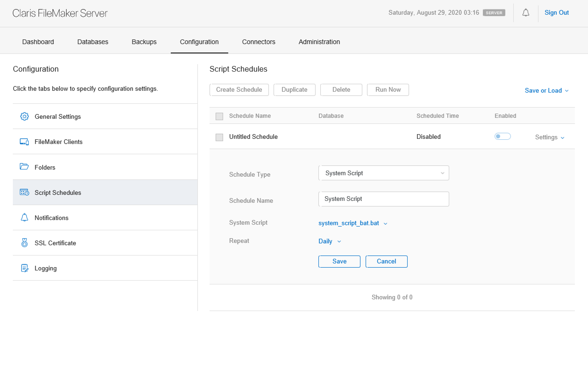Switch to the Administration tab
The image size is (588, 378).
[319, 42]
